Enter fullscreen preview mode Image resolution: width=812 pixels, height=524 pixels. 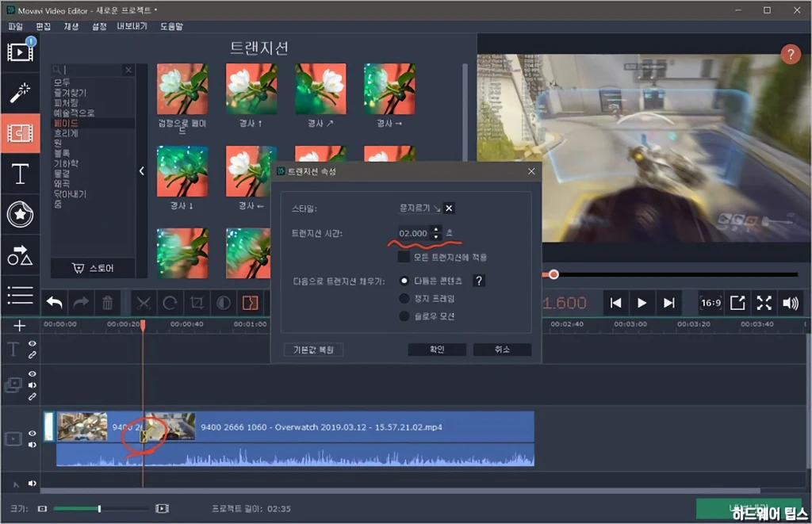tap(764, 303)
